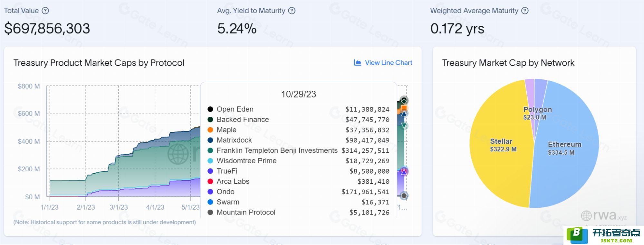The image size is (644, 245).
Task: Click the Open Eden value $11,388,824
Action: click(367, 109)
